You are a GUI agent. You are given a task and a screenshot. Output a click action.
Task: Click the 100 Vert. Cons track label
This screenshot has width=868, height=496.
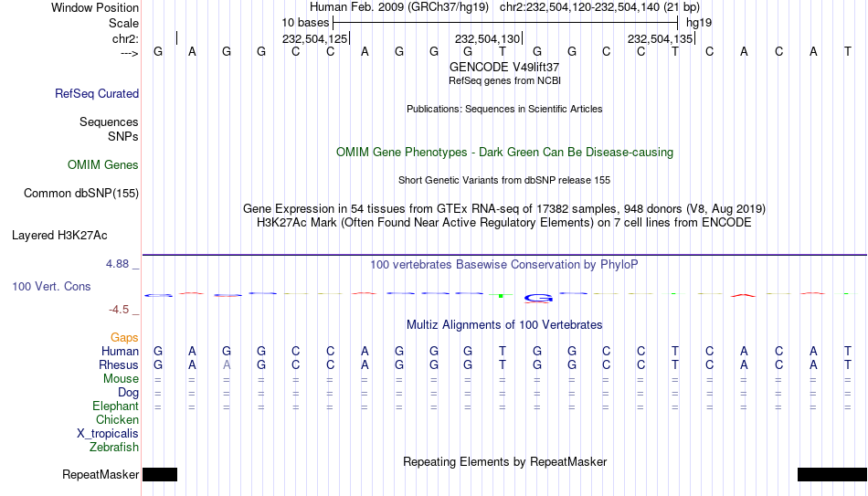click(51, 286)
